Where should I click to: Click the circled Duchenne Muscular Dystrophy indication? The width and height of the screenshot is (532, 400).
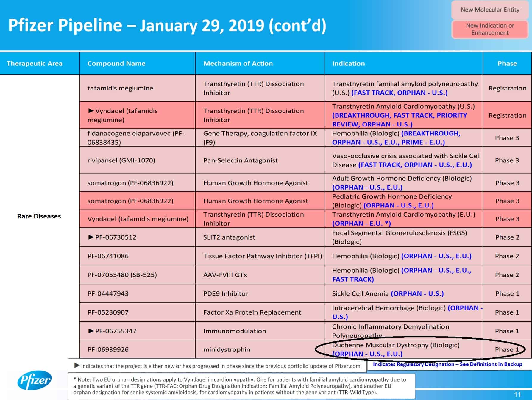[396, 349]
